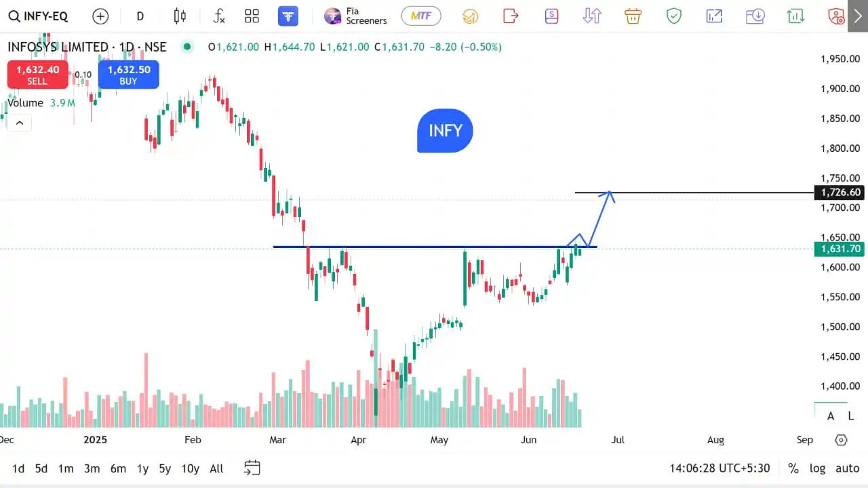Click the Sep label on time axis
The width and height of the screenshot is (868, 488).
(805, 440)
